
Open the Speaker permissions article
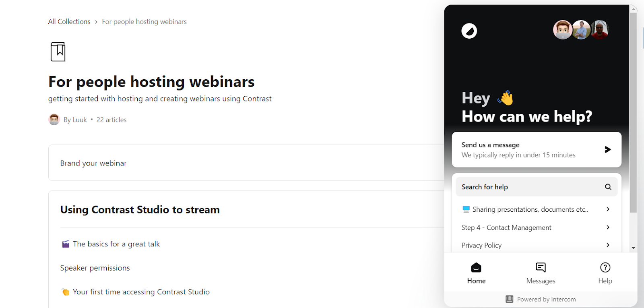pos(95,268)
